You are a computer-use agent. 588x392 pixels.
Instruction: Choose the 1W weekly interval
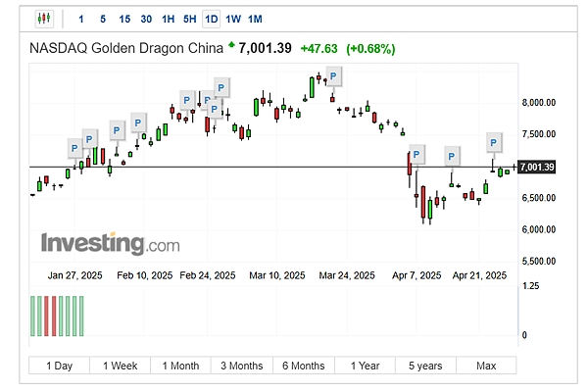(x=233, y=20)
